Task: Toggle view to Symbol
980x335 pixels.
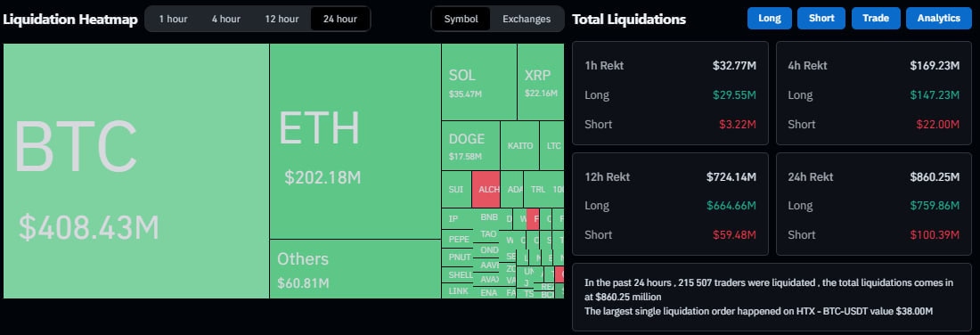Action: 461,19
